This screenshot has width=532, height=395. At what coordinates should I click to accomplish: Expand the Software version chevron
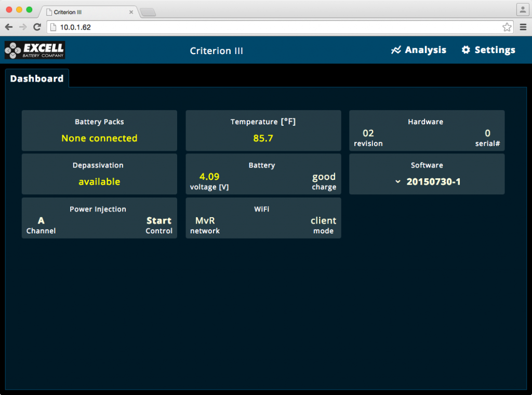(x=397, y=182)
